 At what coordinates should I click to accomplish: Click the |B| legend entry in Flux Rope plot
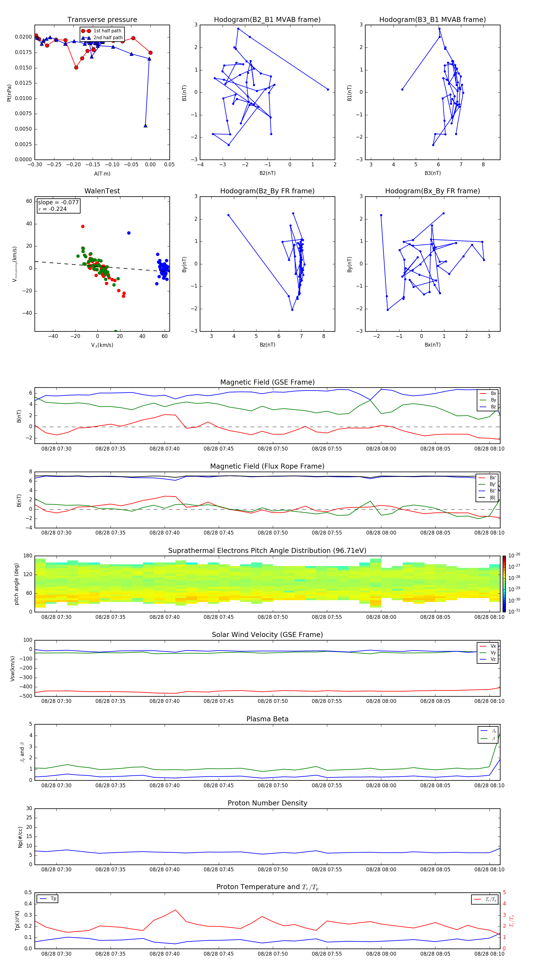(x=487, y=498)
